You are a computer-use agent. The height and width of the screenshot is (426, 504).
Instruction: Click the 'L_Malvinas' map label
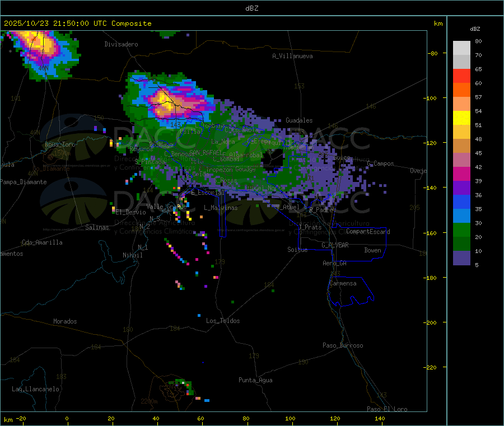(221, 208)
